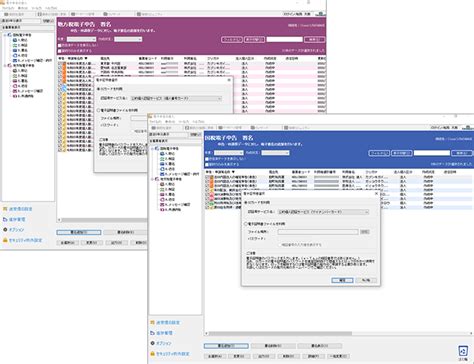Click the 参照 browse button beside file path field
The width and height of the screenshot is (474, 364).
[365, 232]
